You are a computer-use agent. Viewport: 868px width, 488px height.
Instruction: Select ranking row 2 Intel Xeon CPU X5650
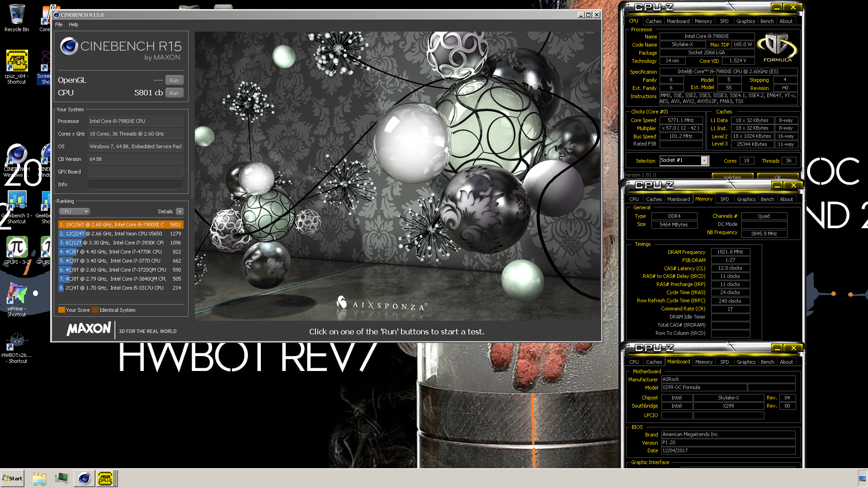121,234
